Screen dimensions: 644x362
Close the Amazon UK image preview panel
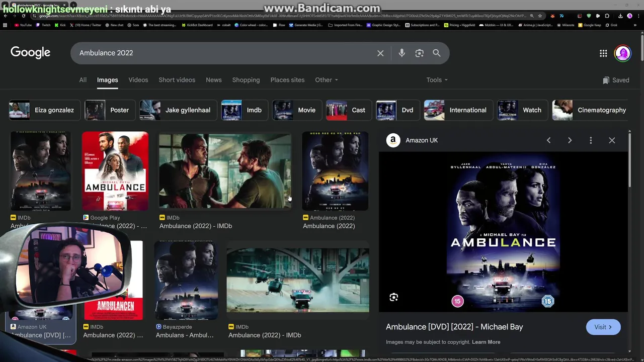(612, 140)
